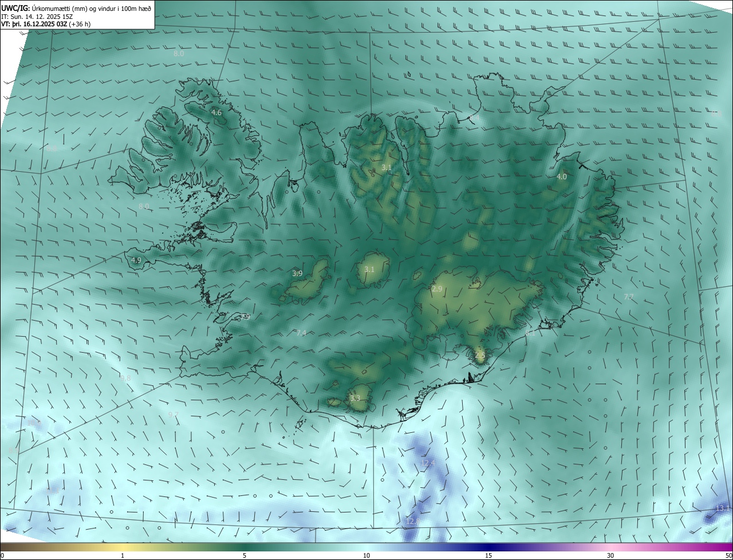This screenshot has height=560, width=733.
Task: Click the '15' tick on the color scale
Action: point(488,556)
